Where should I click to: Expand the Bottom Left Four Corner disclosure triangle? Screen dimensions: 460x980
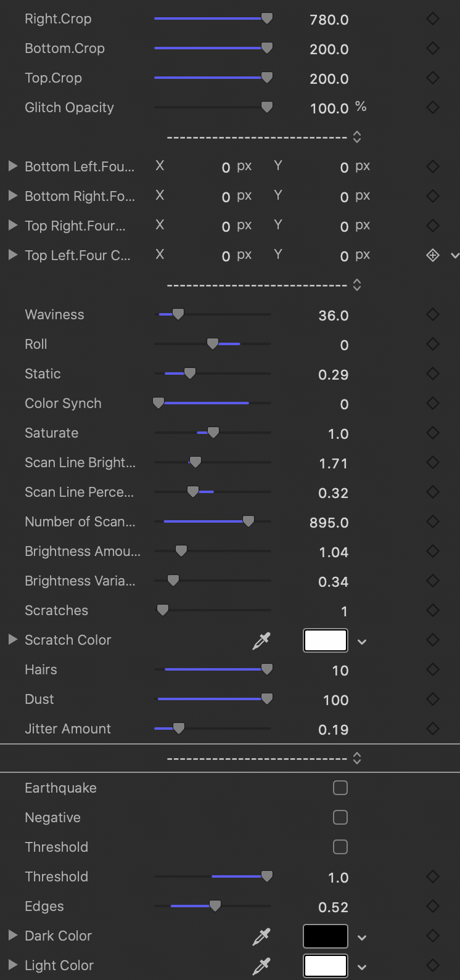click(x=12, y=166)
